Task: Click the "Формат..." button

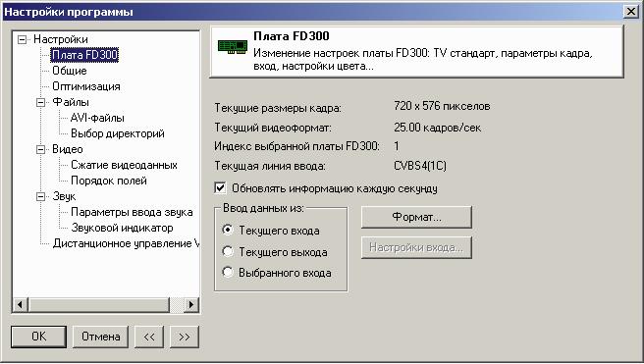Action: pos(416,217)
